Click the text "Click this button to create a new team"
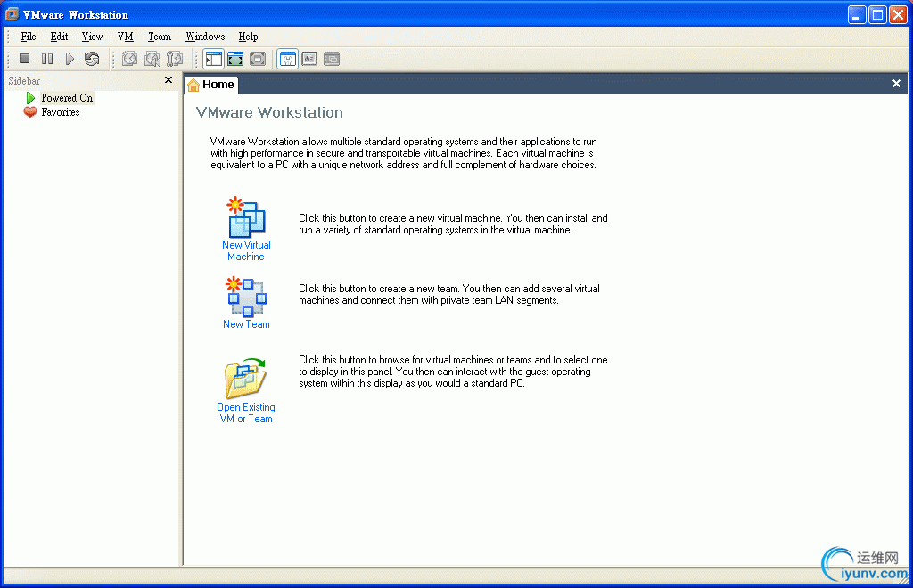Image resolution: width=913 pixels, height=588 pixels. pos(379,289)
